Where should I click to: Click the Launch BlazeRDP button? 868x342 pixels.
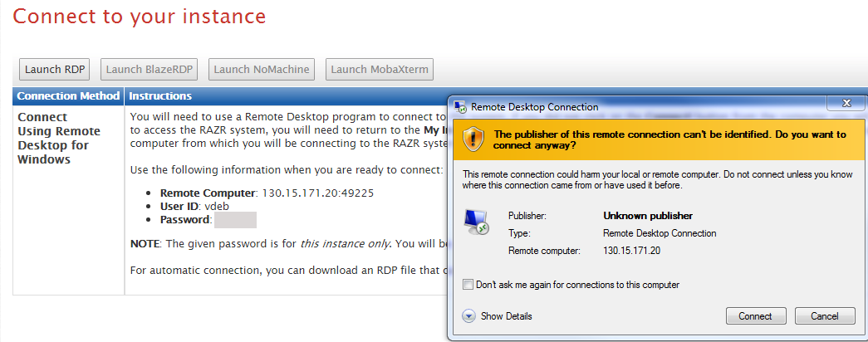149,69
